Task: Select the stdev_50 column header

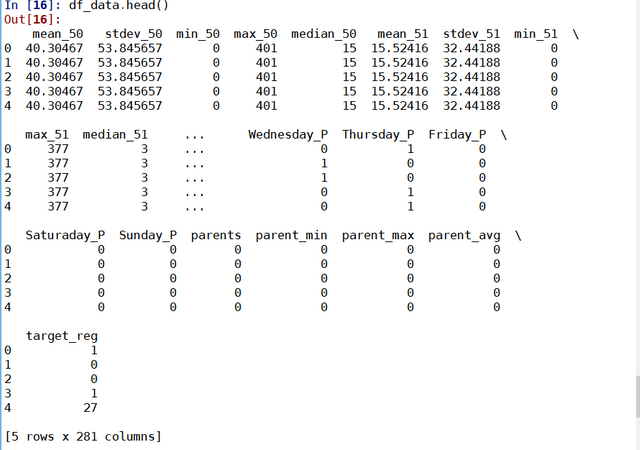Action: point(134,34)
